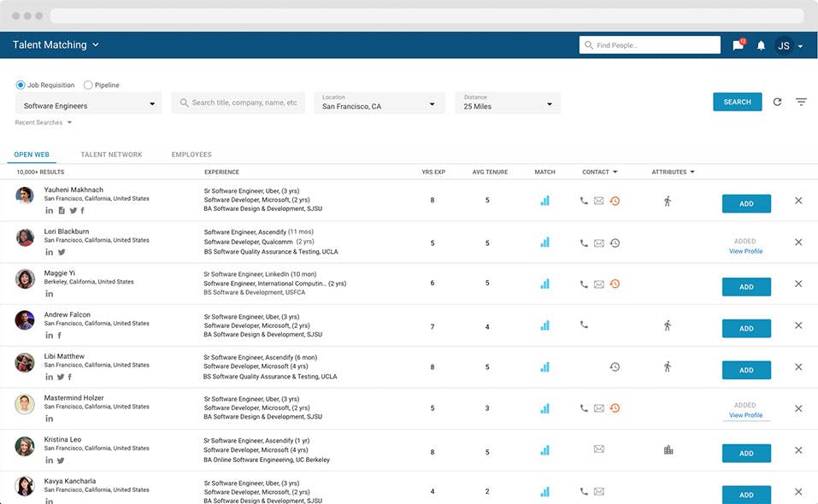Screen dimensions: 818x504
Task: Open Maggie Yi's LinkedIn icon
Action: [x=49, y=294]
